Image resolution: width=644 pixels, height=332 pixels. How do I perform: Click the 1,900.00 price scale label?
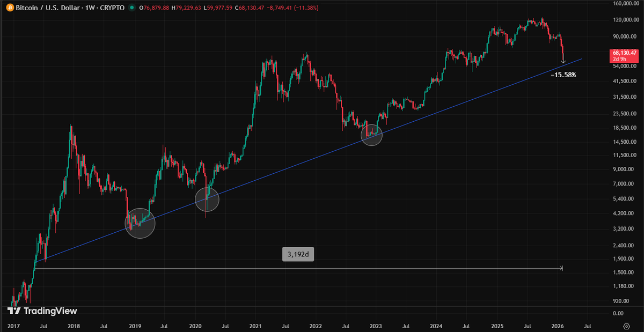point(622,259)
